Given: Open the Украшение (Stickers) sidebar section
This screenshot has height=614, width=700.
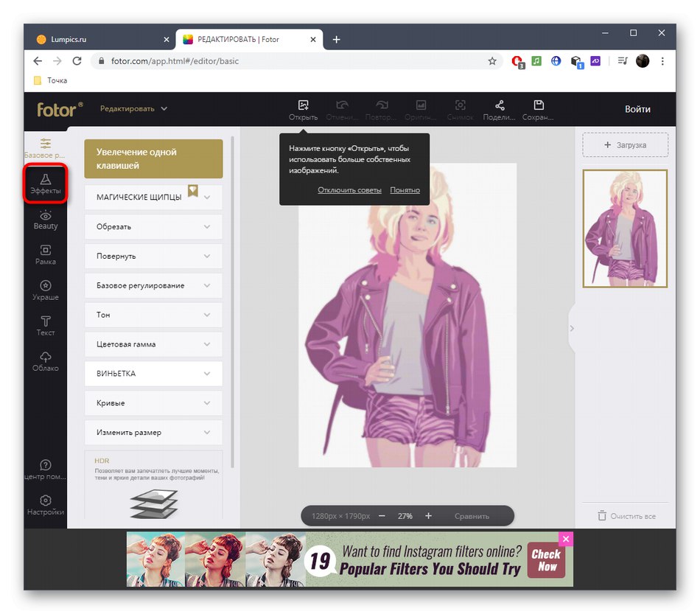Looking at the screenshot, I should click(45, 290).
